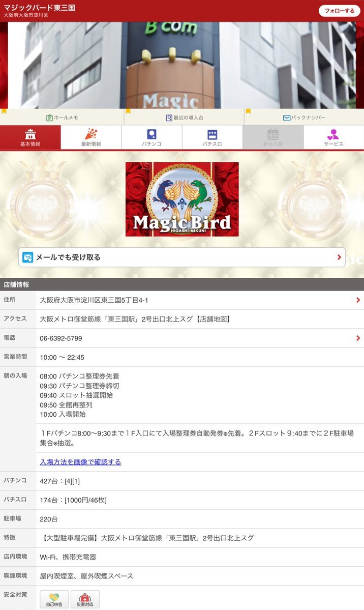
Task: Click 09:30 パチンコ整理券締切 line
Action: tap(79, 386)
